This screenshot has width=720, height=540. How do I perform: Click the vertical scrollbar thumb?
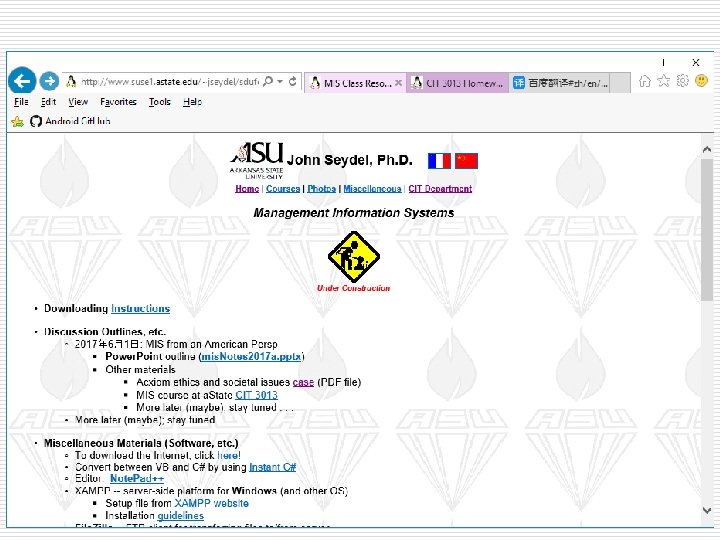[x=707, y=230]
